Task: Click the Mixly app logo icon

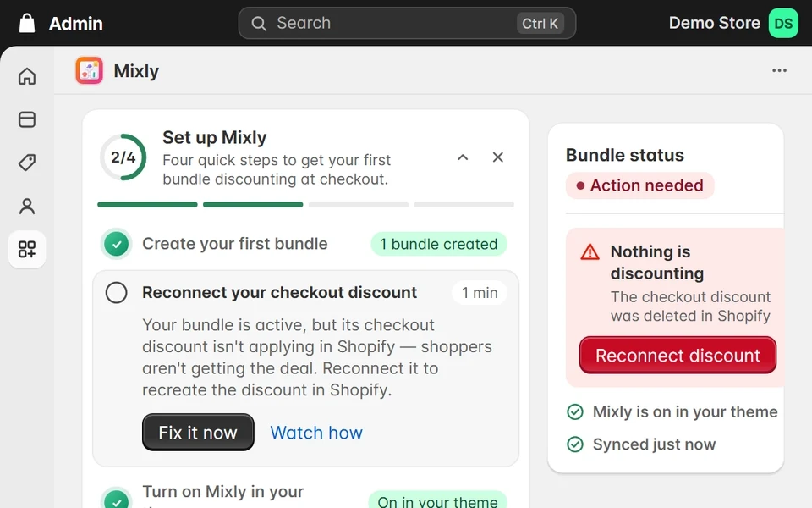Action: pyautogui.click(x=89, y=70)
